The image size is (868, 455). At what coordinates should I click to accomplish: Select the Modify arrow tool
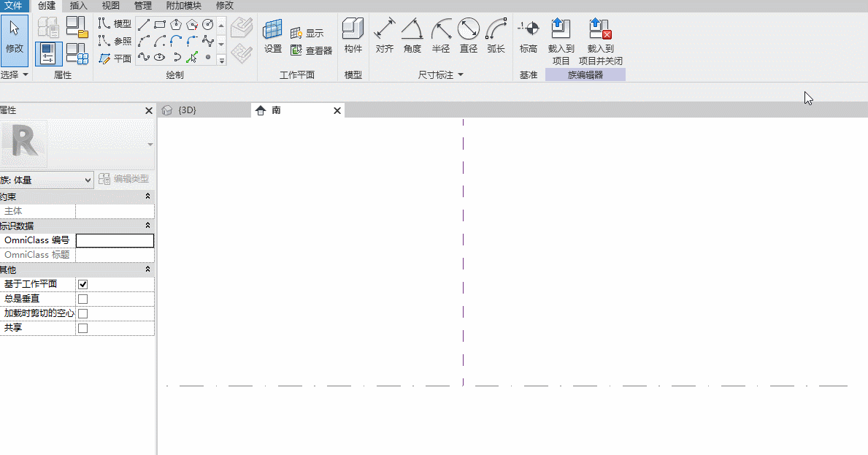tap(15, 40)
